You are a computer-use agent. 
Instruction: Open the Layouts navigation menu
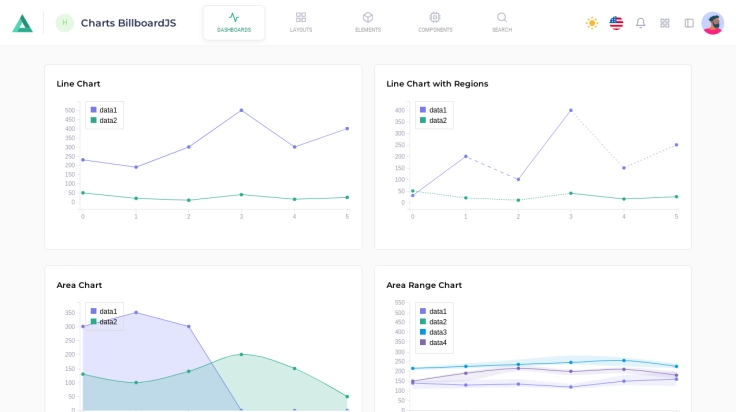coord(301,22)
